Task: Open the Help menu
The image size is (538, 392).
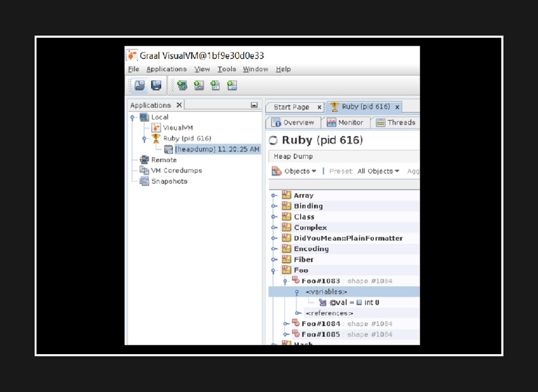Action: [283, 69]
